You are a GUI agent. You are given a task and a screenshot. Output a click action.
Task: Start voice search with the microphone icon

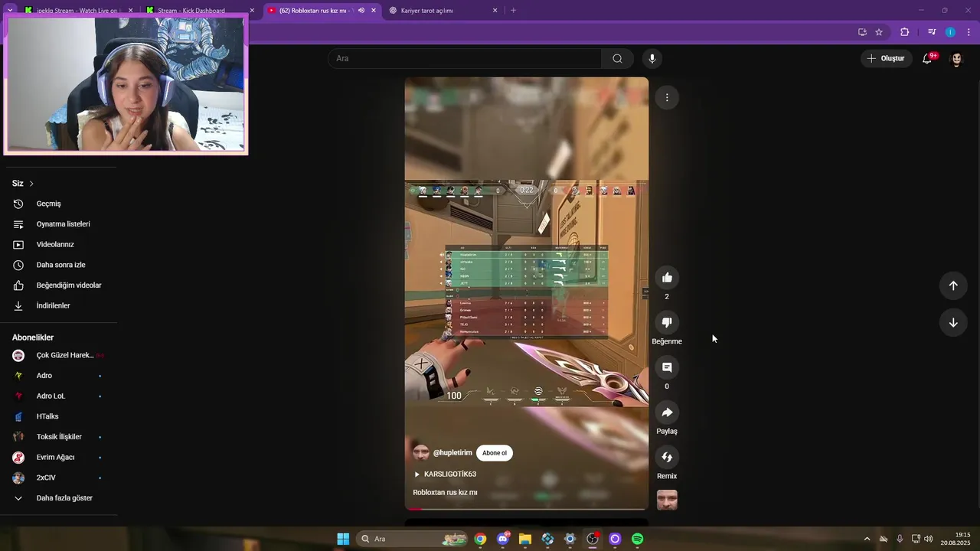click(652, 59)
